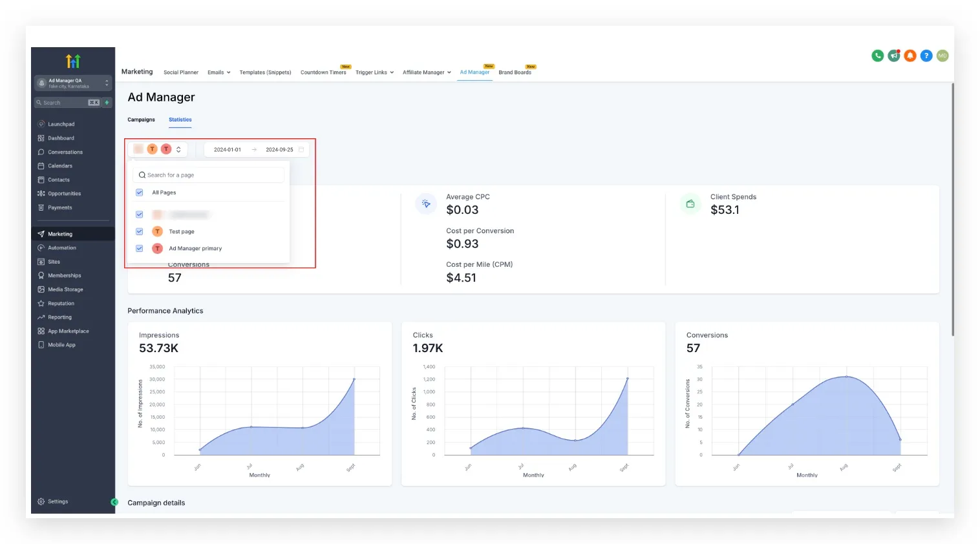Viewport: 980px width, 544px height.
Task: Open the Ad Manager QA account switcher
Action: (73, 83)
